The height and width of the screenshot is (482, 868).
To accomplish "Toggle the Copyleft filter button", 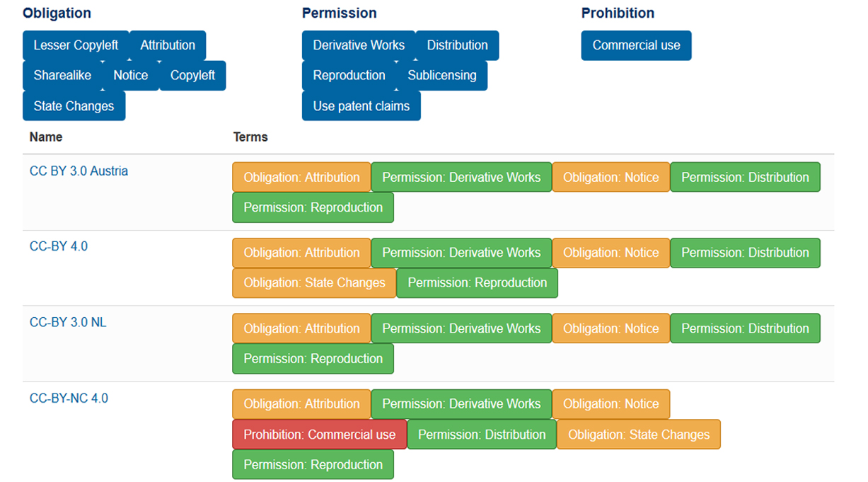I will tap(192, 76).
